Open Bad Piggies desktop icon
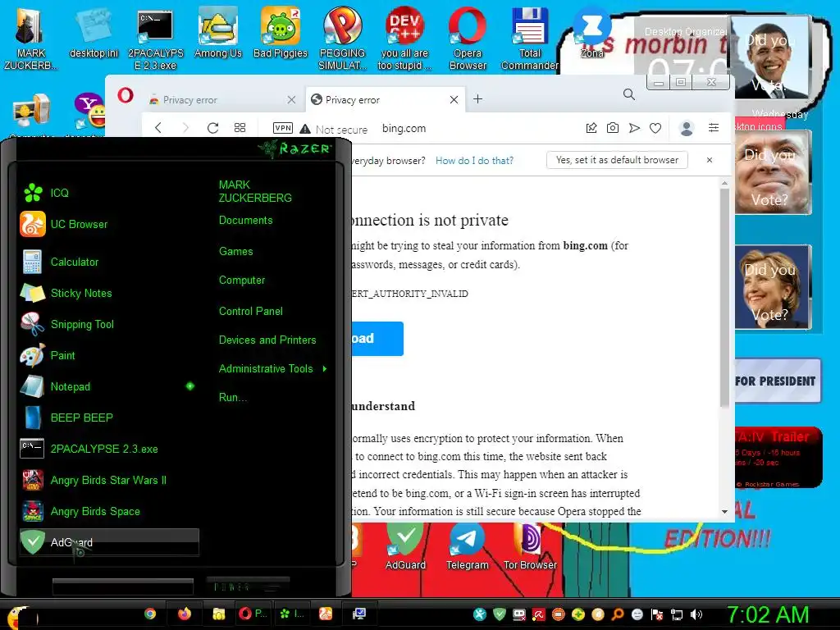This screenshot has width=840, height=630. click(x=281, y=33)
